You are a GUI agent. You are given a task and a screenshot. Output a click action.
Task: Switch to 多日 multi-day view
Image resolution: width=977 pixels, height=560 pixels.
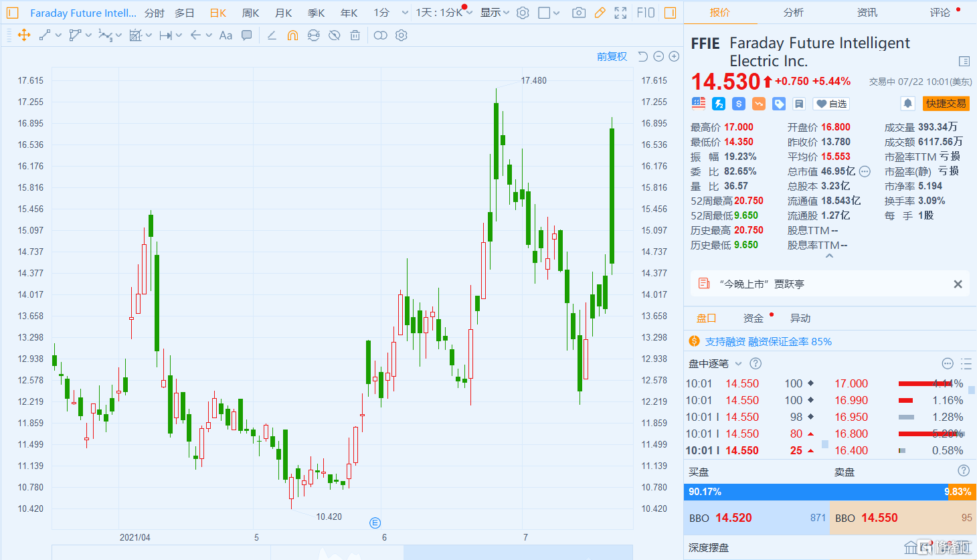click(x=185, y=13)
